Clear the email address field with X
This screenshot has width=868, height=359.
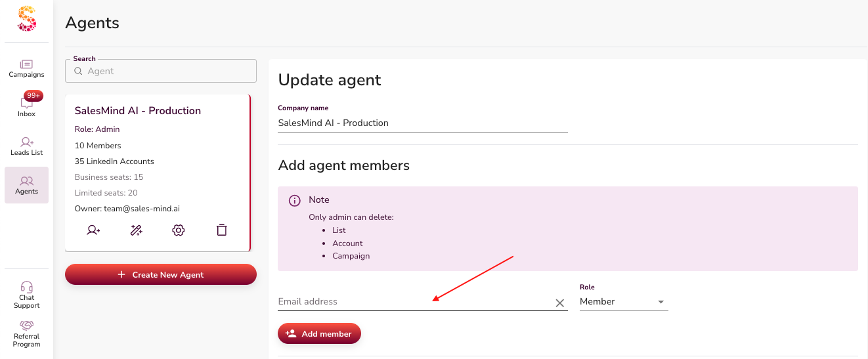click(560, 303)
